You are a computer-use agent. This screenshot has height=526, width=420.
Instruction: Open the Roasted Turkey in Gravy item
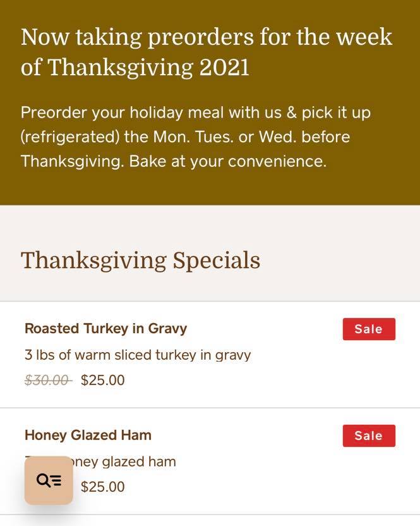(105, 329)
